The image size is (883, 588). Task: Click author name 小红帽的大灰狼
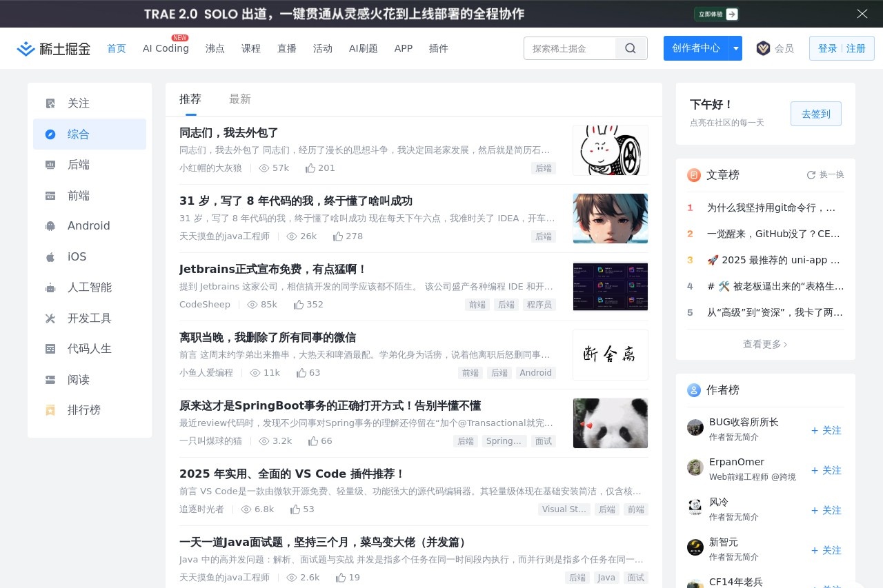(x=210, y=168)
